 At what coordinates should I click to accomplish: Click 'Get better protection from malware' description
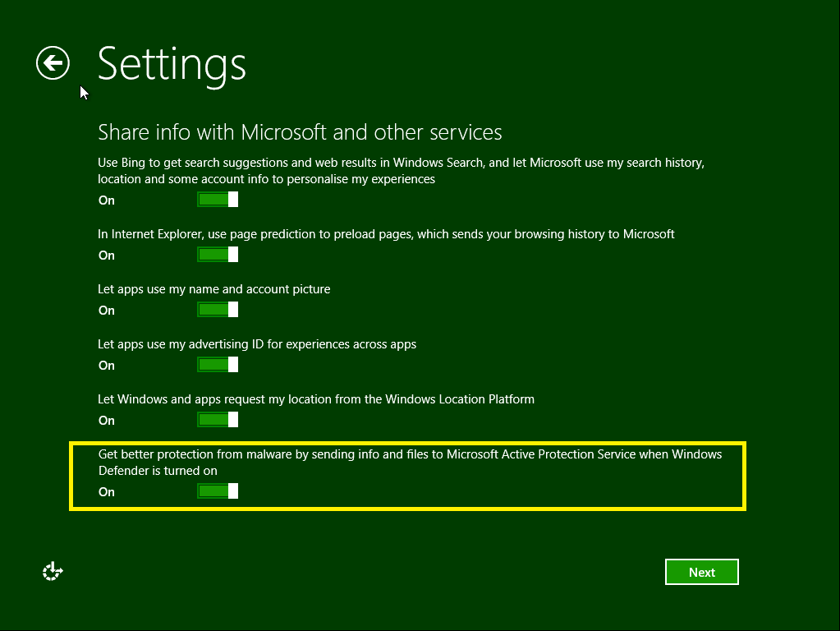click(x=410, y=462)
